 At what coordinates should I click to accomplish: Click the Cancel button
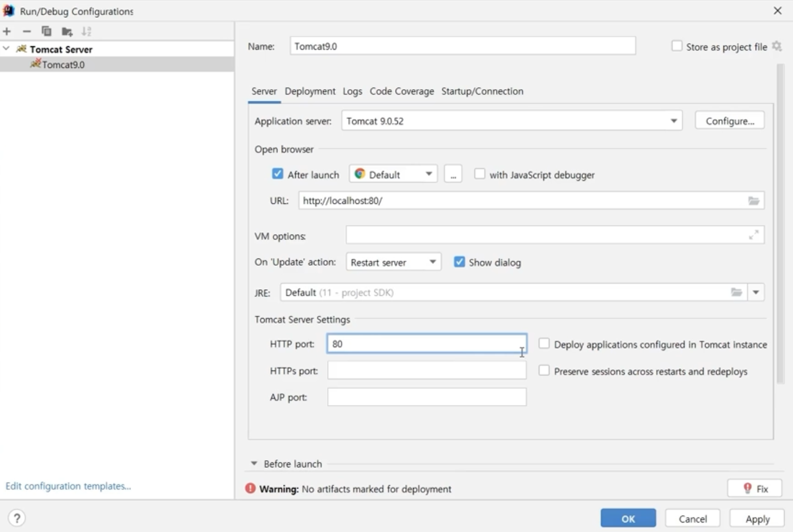pos(693,518)
